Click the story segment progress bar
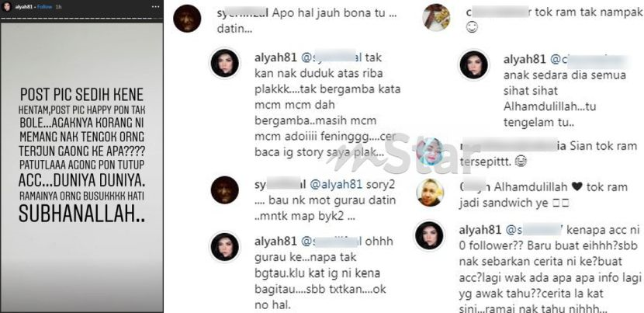This screenshot has width=644, height=313. tap(81, 19)
